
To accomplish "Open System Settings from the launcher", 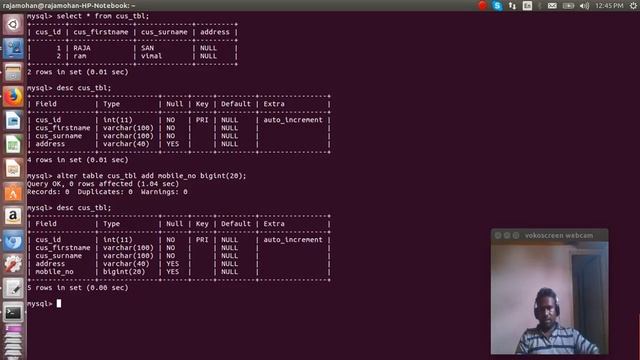I will (13, 264).
